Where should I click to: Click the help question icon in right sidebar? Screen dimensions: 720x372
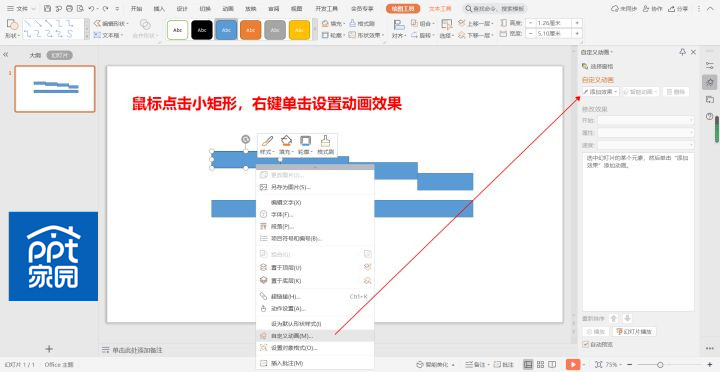click(710, 116)
